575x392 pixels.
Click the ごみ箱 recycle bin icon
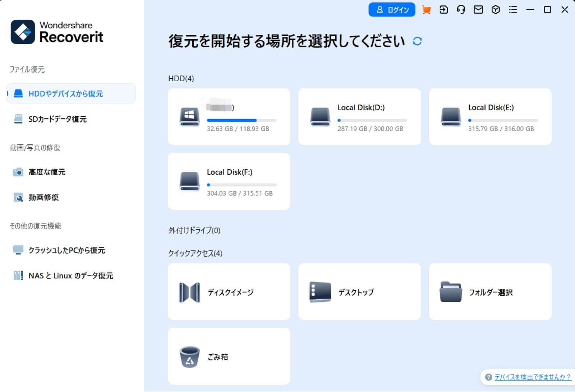(189, 357)
